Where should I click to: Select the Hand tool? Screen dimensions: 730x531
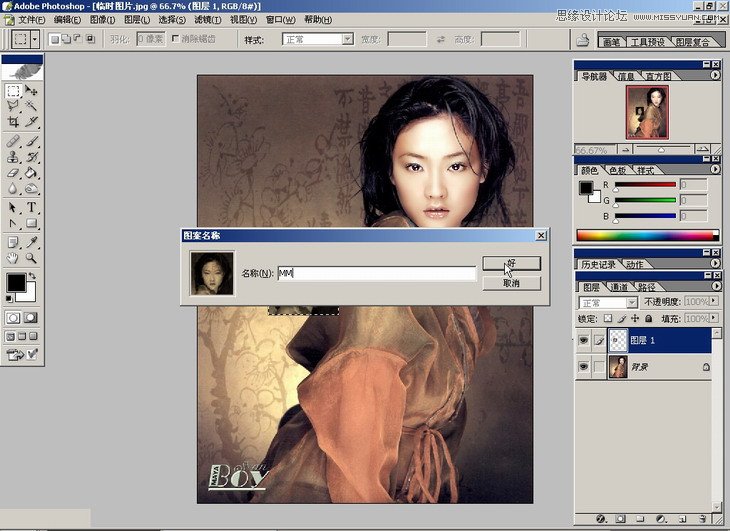coord(13,258)
